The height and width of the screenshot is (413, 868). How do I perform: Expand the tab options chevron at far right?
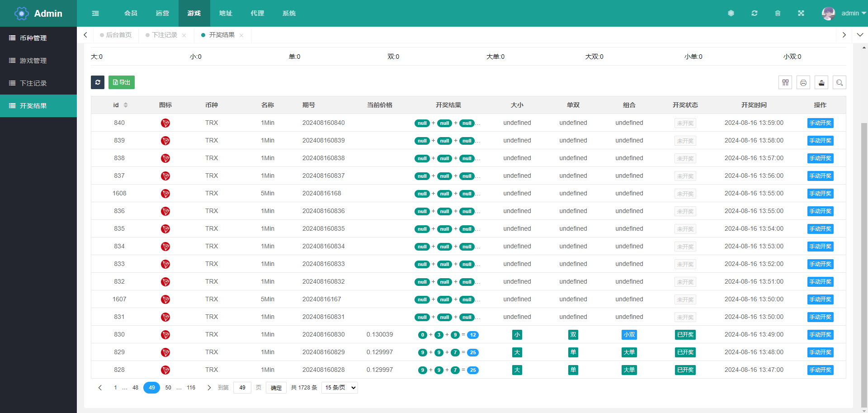[x=860, y=35]
